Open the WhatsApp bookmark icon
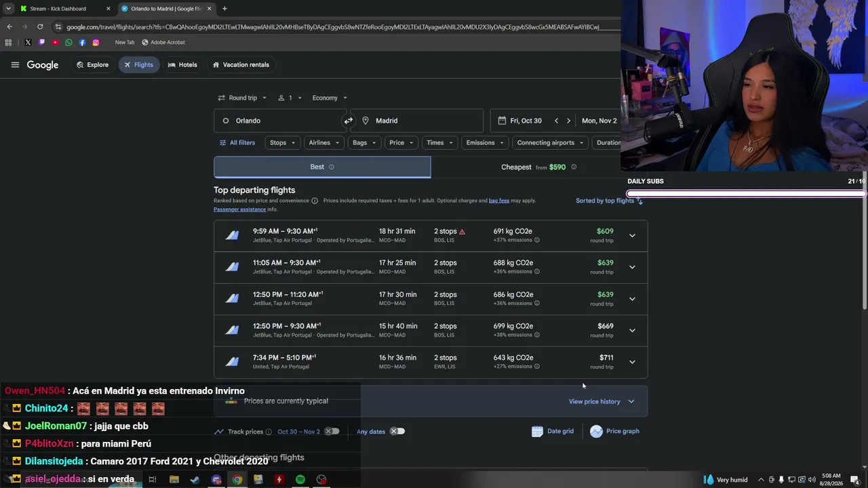This screenshot has height=488, width=868. (68, 42)
